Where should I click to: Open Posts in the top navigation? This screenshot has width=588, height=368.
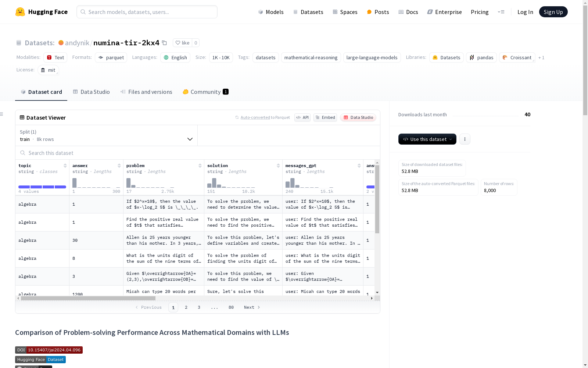pyautogui.click(x=378, y=12)
